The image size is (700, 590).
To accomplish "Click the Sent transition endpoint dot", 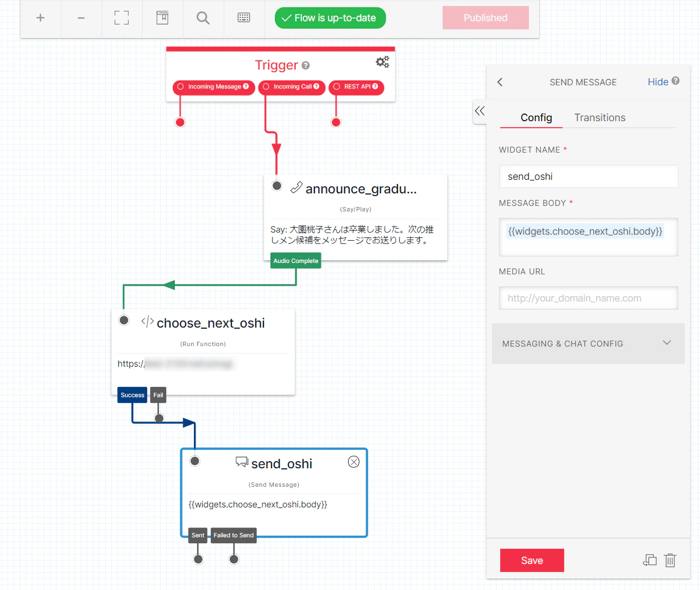I will pyautogui.click(x=198, y=559).
